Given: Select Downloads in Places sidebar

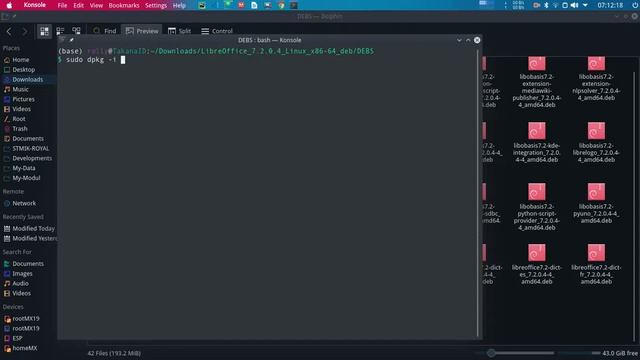Looking at the screenshot, I should (28, 79).
